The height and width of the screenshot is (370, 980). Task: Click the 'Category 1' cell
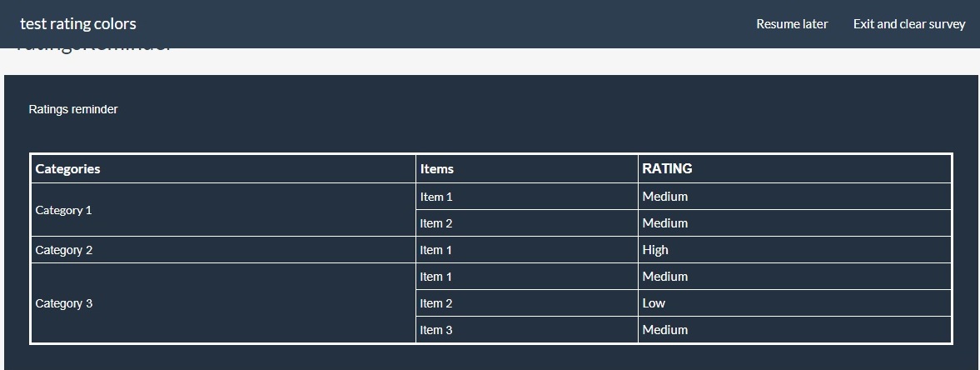[x=63, y=210]
